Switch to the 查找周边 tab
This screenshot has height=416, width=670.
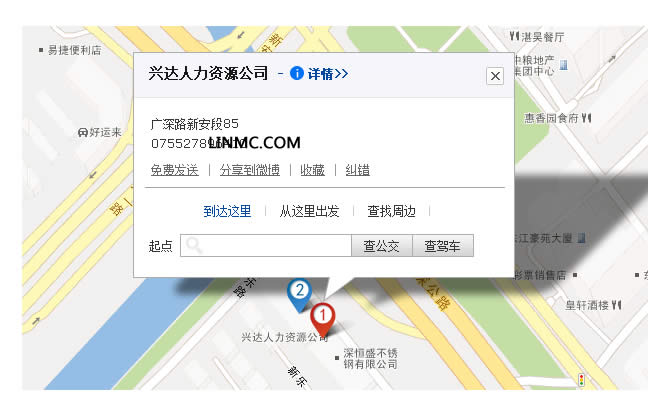391,211
